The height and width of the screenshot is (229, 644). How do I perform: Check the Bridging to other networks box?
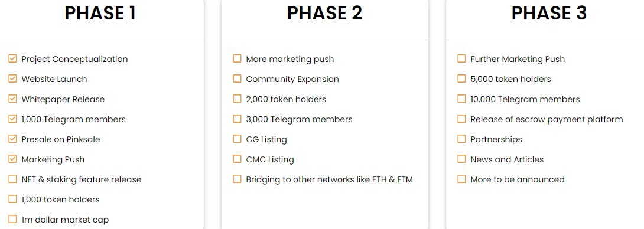[x=237, y=179]
